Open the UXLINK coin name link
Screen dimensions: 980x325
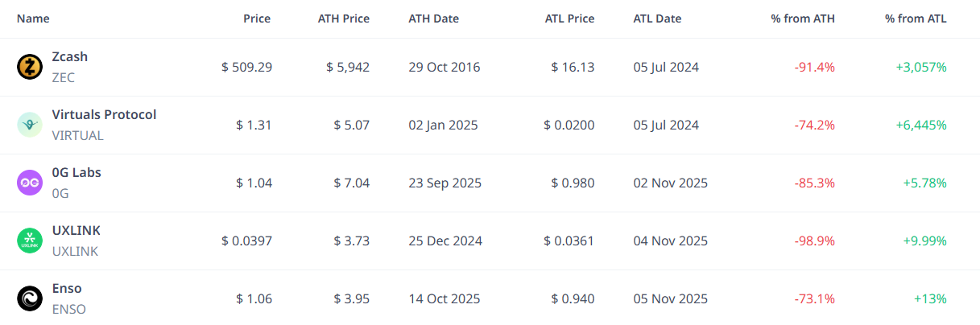coord(76,230)
